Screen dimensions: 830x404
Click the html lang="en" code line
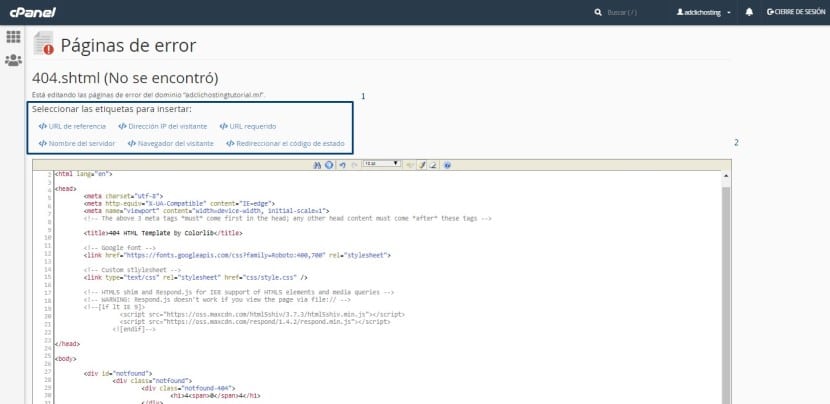click(84, 174)
